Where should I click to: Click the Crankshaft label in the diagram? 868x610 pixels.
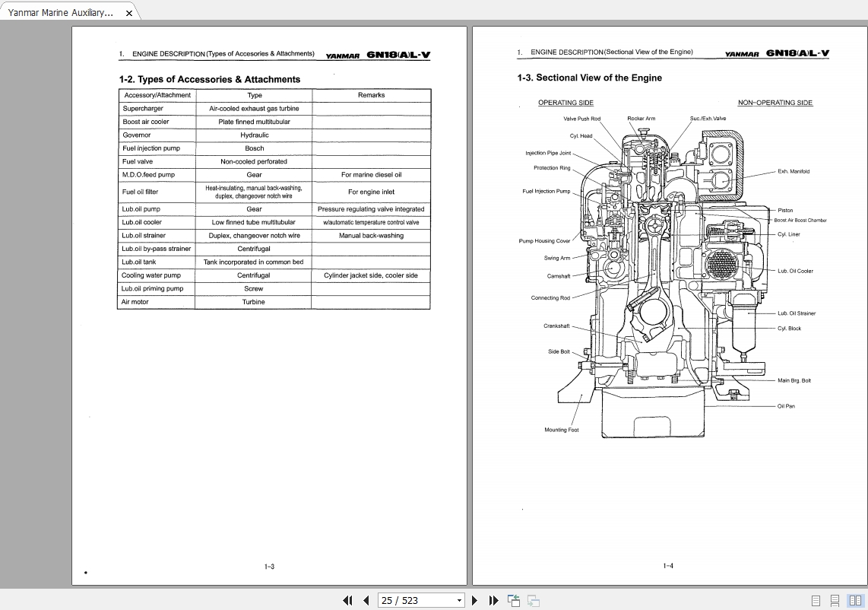tap(556, 326)
